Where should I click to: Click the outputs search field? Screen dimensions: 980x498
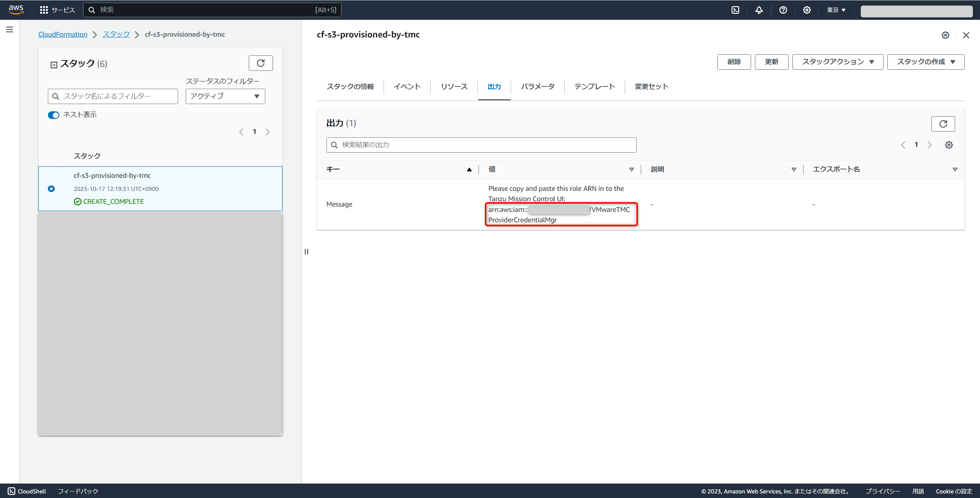[481, 145]
